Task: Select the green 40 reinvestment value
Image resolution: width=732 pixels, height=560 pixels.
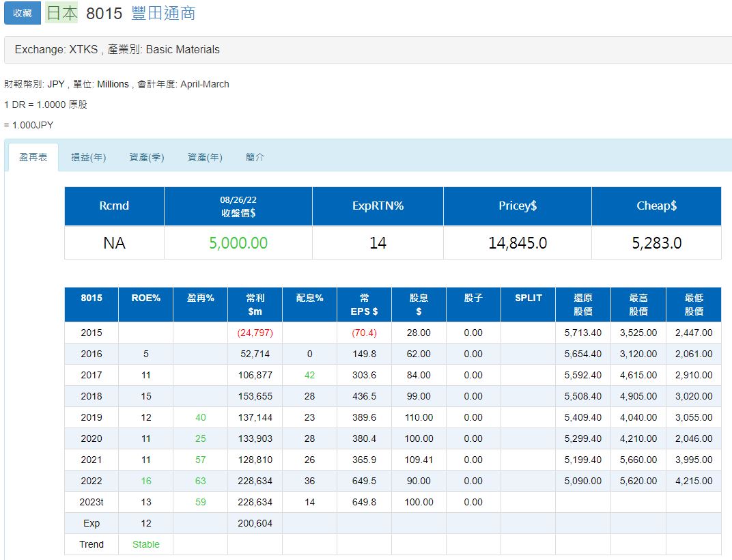Action: pos(200,417)
